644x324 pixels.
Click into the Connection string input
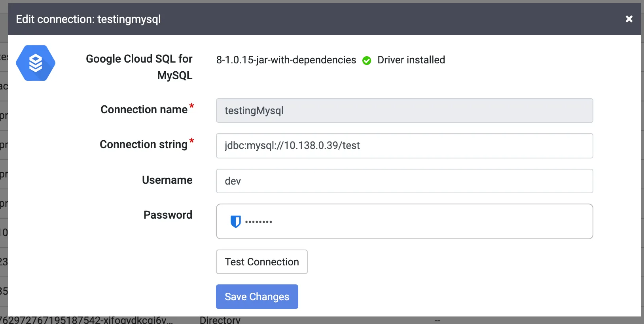pos(404,146)
